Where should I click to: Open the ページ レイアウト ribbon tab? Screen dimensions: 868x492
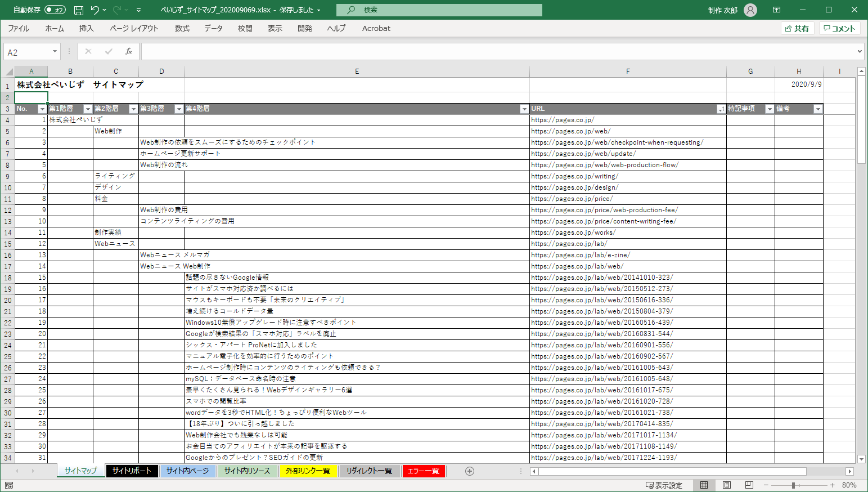(x=134, y=28)
